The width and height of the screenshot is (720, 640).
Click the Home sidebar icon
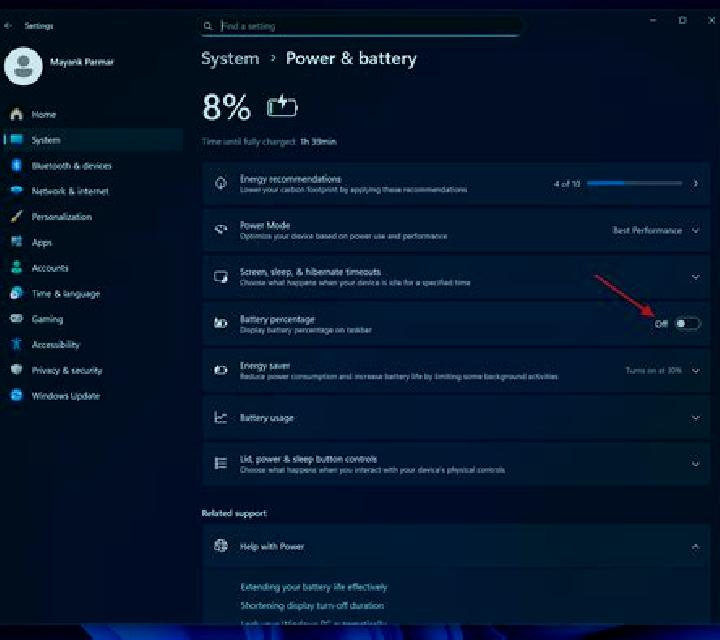click(17, 114)
